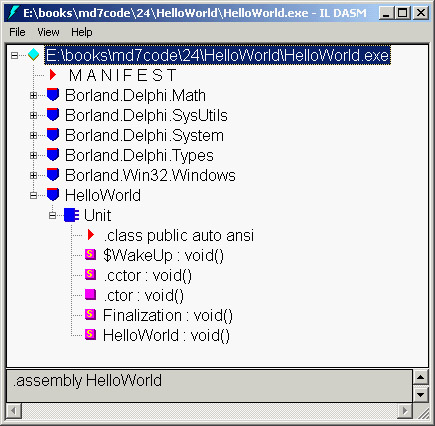Click the blue class icon beside Unit
The image size is (435, 426).
(71, 215)
